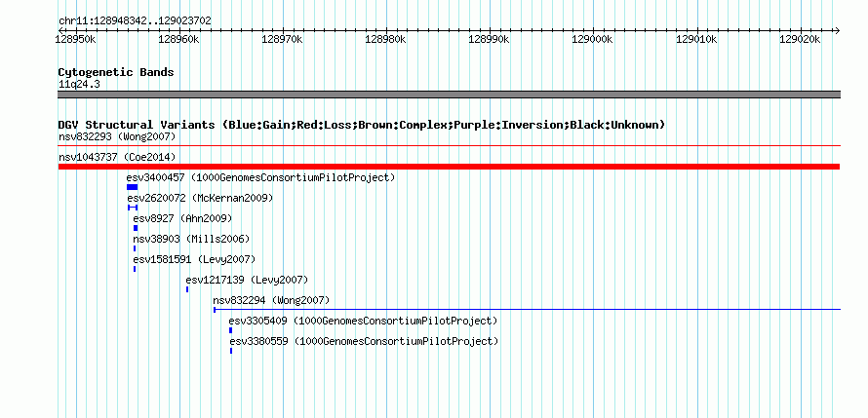Select the gray 11q24.3 cytogenetic band bar
The height and width of the screenshot is (418, 868).
click(x=449, y=95)
